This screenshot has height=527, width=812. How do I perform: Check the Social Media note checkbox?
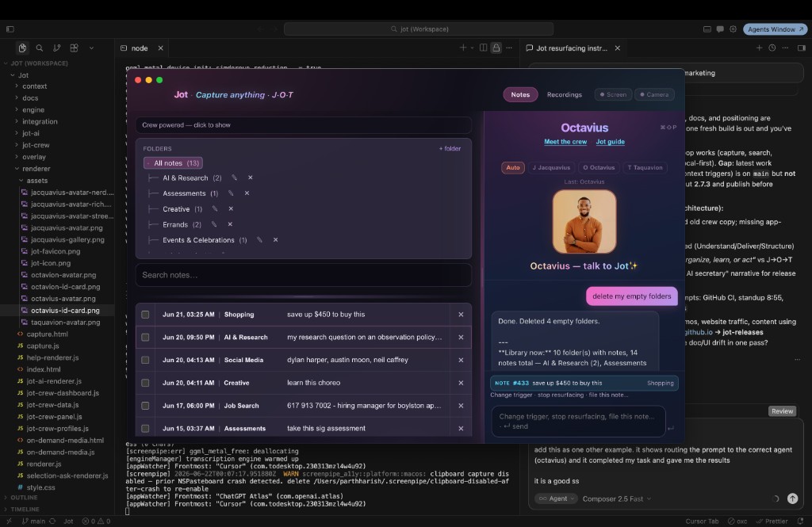tap(145, 360)
